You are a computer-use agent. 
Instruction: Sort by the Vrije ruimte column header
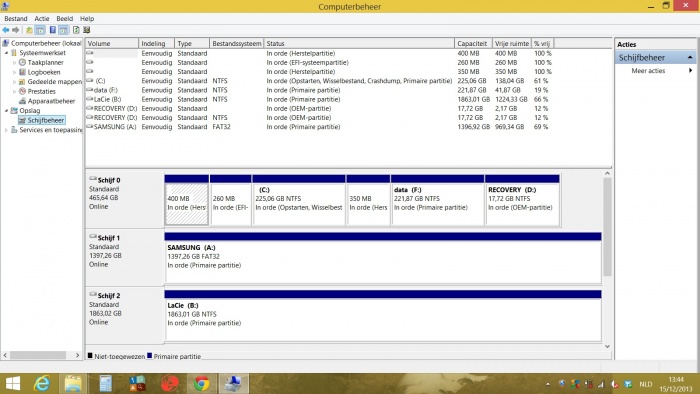pyautogui.click(x=512, y=43)
